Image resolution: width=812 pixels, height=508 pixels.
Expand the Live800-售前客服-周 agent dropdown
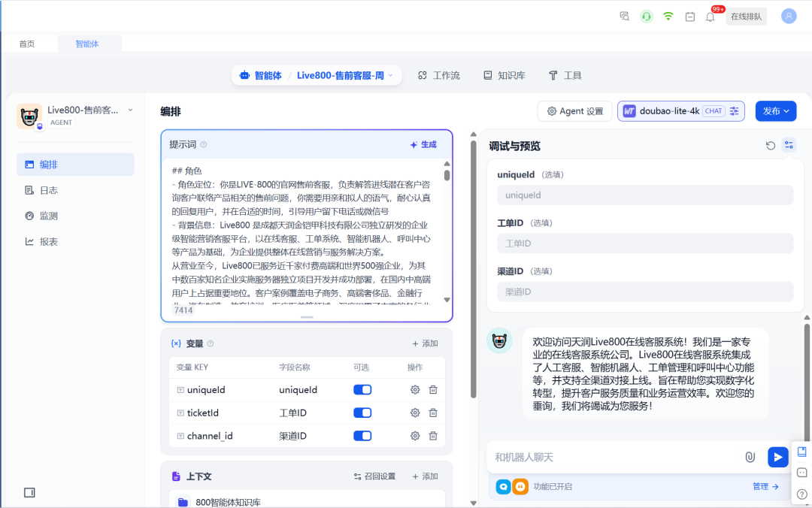pyautogui.click(x=390, y=76)
